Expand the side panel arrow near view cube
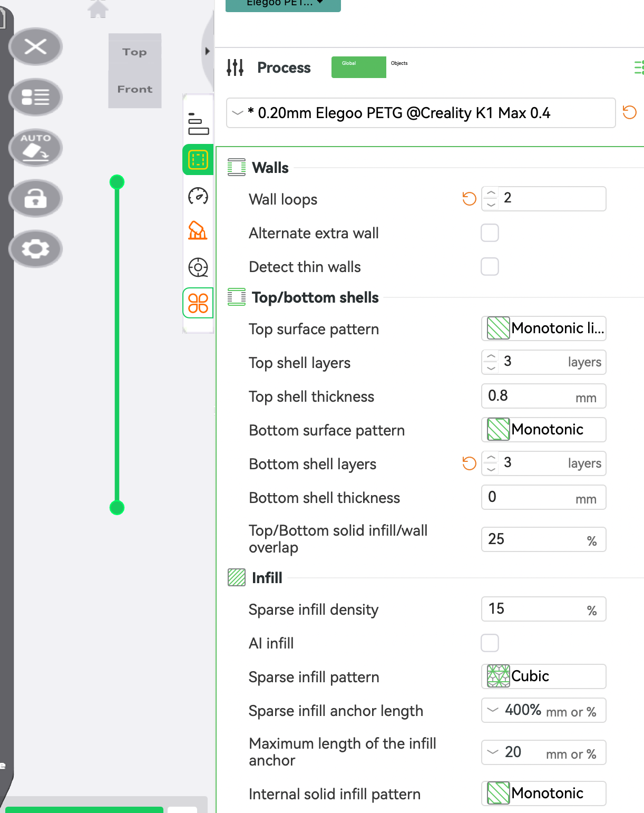The width and height of the screenshot is (644, 813). point(207,51)
